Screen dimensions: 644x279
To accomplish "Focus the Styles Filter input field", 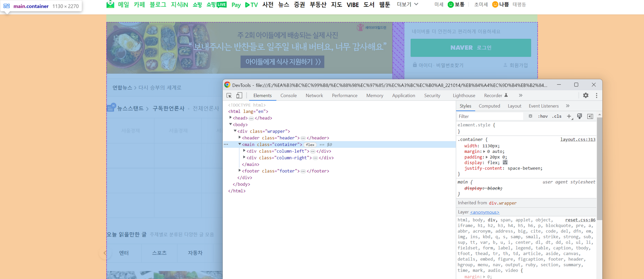I will [x=490, y=116].
